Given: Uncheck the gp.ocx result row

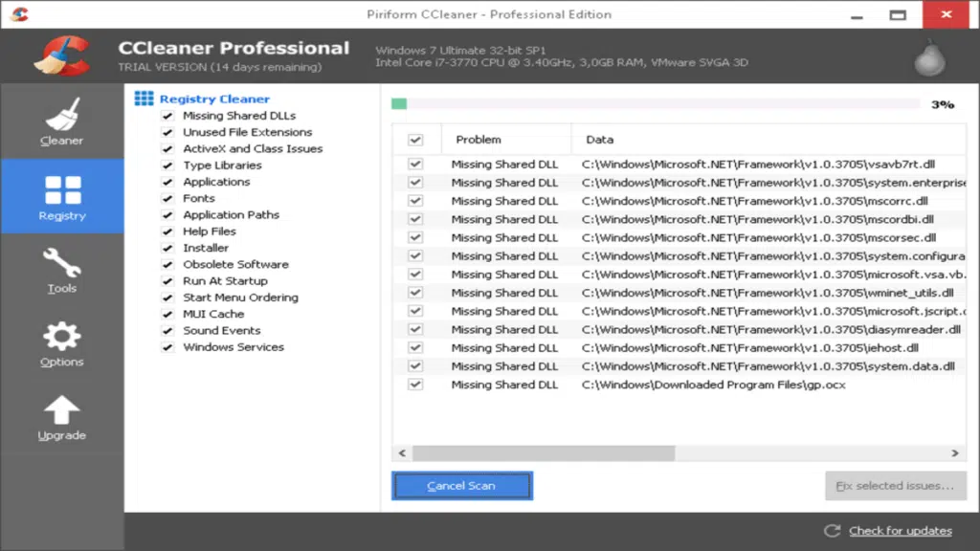Looking at the screenshot, I should [x=415, y=384].
